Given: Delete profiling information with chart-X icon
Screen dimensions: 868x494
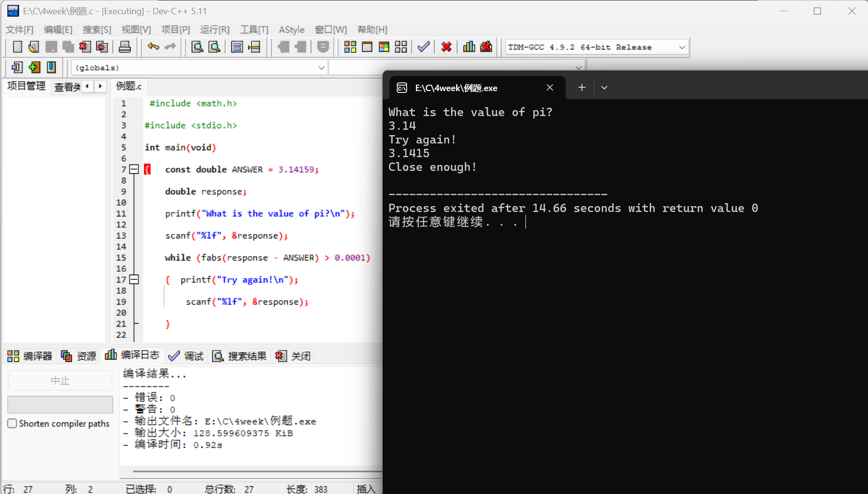Looking at the screenshot, I should click(486, 47).
